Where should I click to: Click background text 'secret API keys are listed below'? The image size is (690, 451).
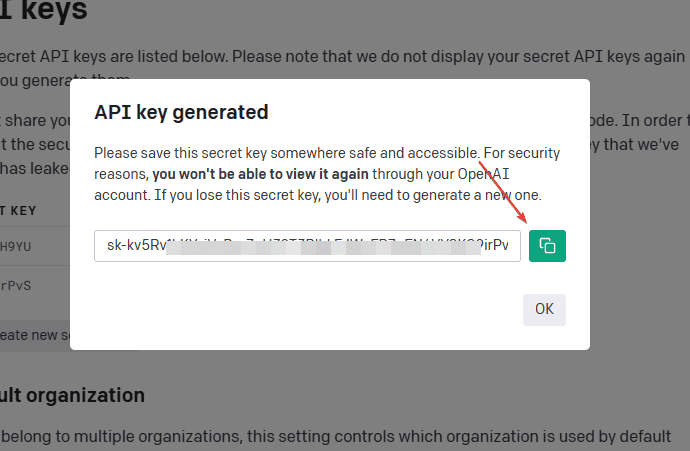pyautogui.click(x=113, y=57)
